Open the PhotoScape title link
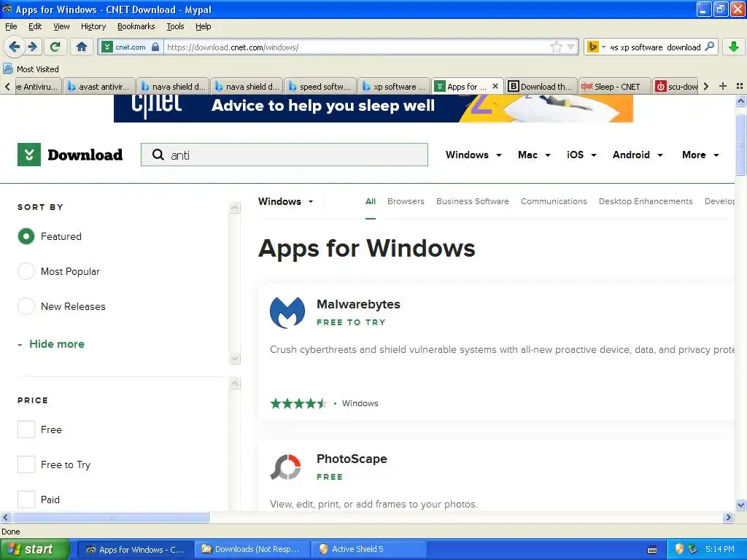The height and width of the screenshot is (560, 747). pyautogui.click(x=352, y=459)
